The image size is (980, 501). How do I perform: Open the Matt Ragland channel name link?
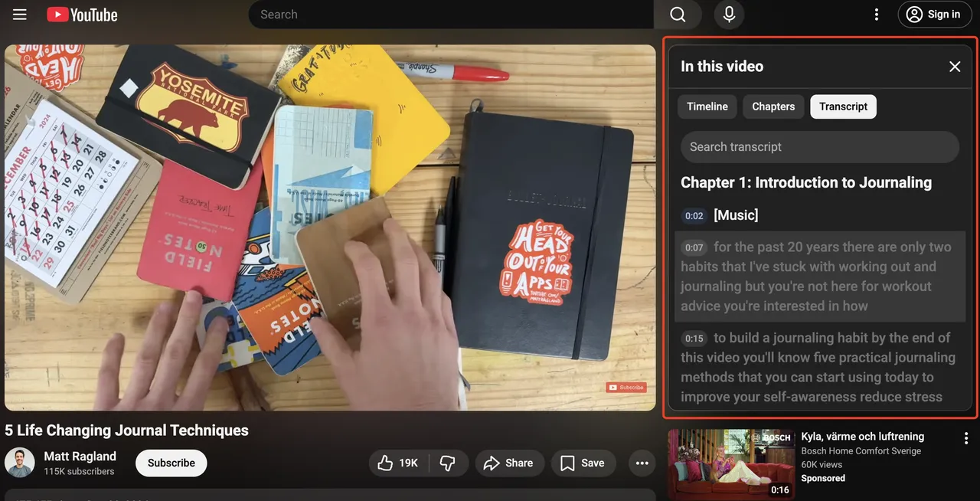pyautogui.click(x=80, y=457)
